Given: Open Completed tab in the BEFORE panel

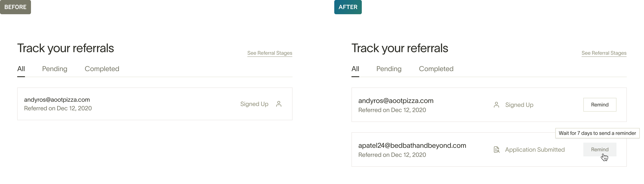Looking at the screenshot, I should tap(102, 69).
